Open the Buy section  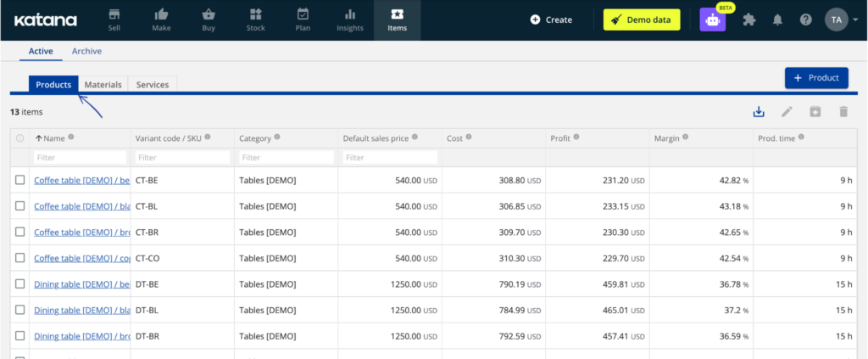pyautogui.click(x=209, y=20)
